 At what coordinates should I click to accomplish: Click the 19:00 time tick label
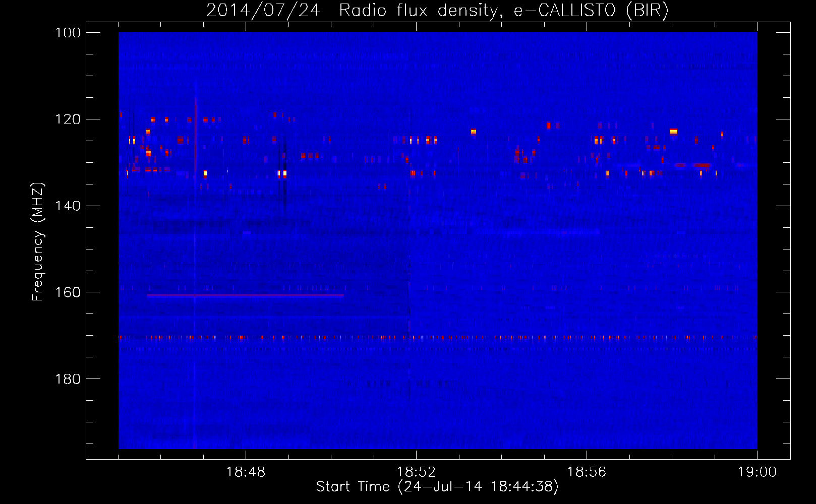point(757,472)
